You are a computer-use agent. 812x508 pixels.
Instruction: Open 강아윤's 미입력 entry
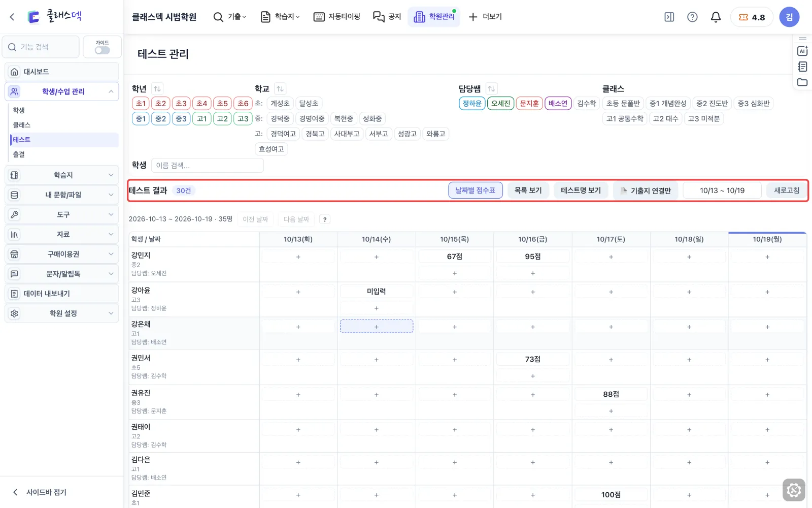click(x=377, y=292)
